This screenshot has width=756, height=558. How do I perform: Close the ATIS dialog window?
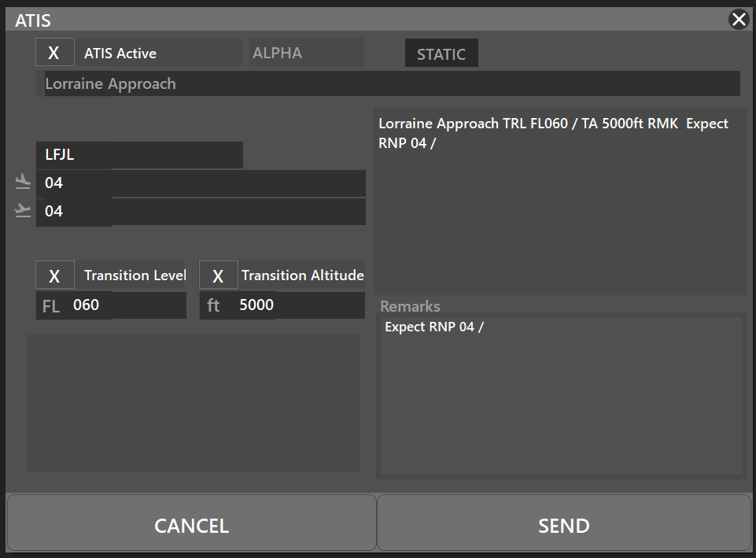739,20
